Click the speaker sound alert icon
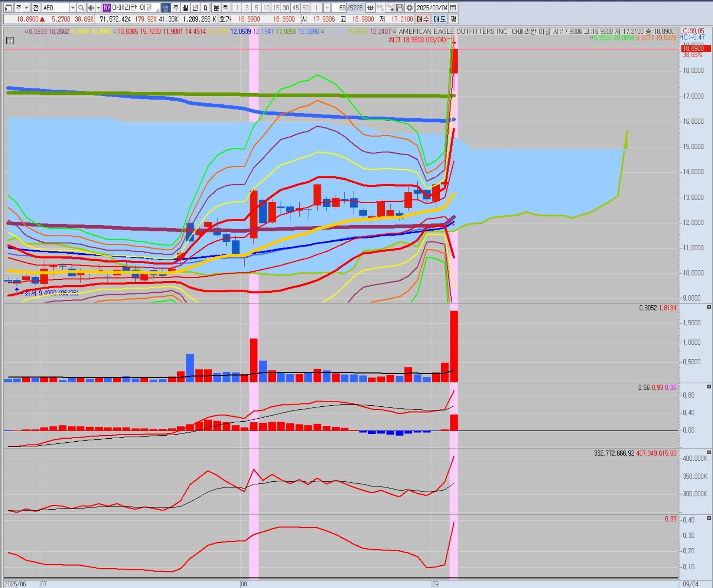Screen dimensions: 713x588 (x=91, y=7)
